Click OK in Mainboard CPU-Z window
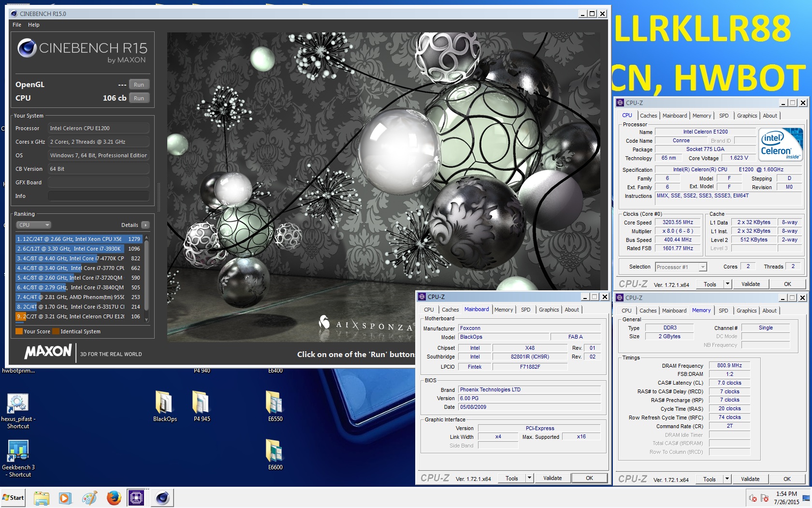This screenshot has height=508, width=812. tap(589, 478)
